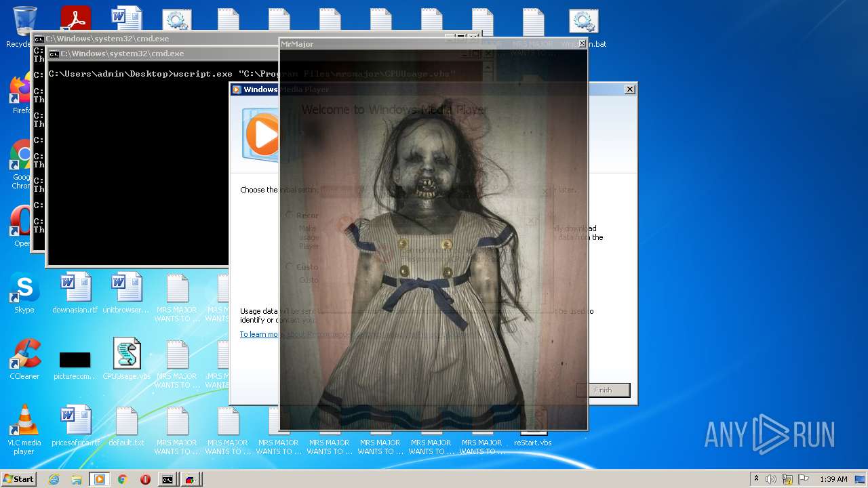Image resolution: width=868 pixels, height=488 pixels.
Task: Choose the Custom settings radio button
Action: (289, 267)
